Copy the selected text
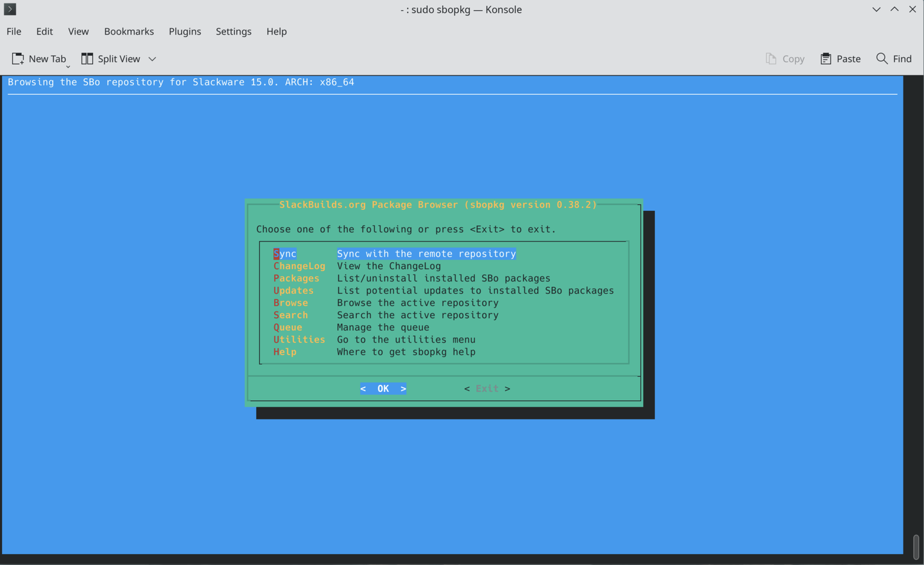This screenshot has height=565, width=924. (x=784, y=58)
